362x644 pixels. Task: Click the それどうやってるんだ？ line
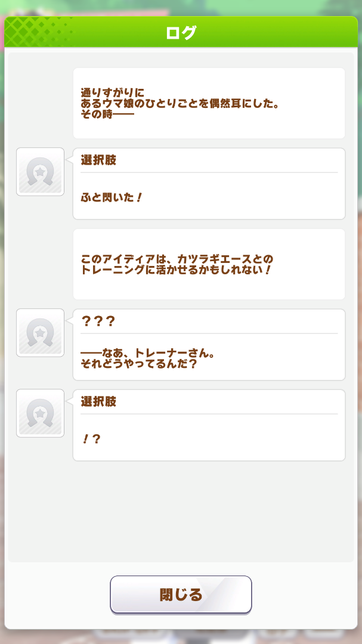139,364
